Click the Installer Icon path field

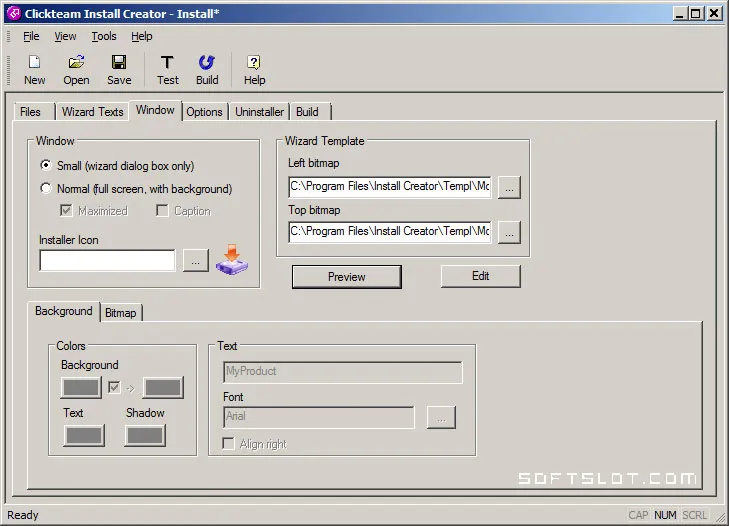point(107,260)
